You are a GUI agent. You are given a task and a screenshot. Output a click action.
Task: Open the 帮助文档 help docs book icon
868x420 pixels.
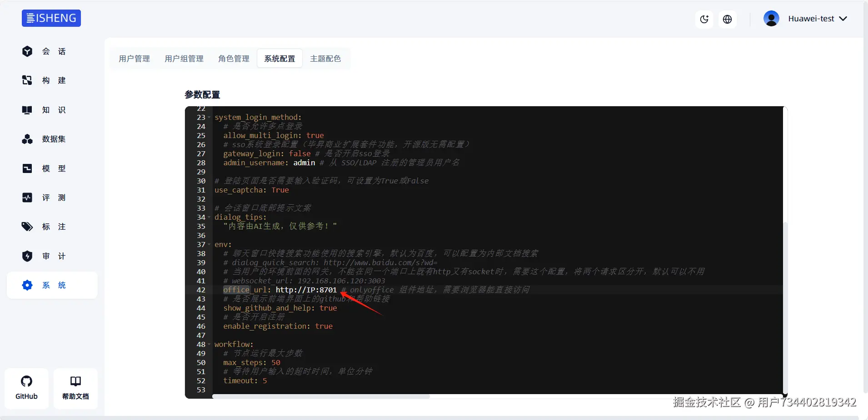(75, 381)
